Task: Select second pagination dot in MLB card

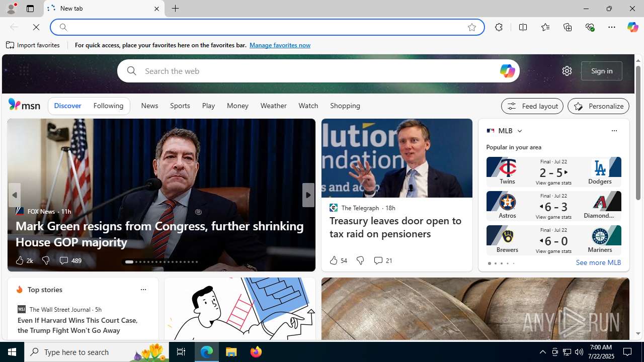Action: 495,263
